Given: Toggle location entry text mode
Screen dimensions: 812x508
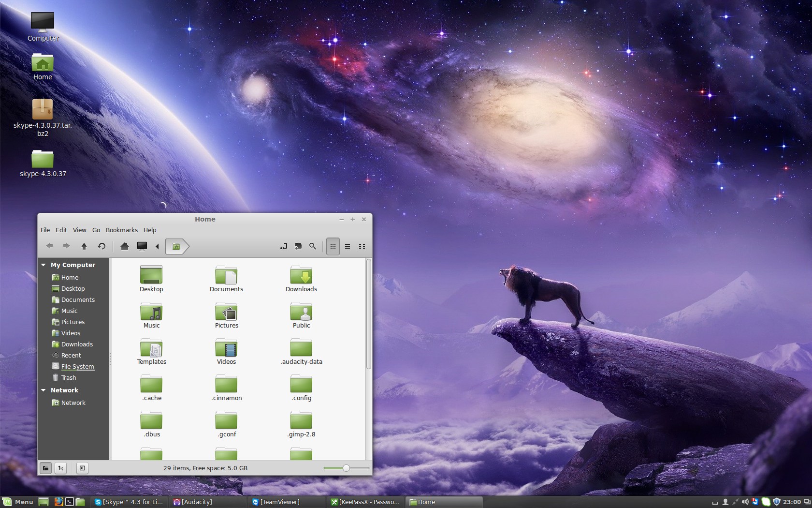Looking at the screenshot, I should tap(284, 246).
